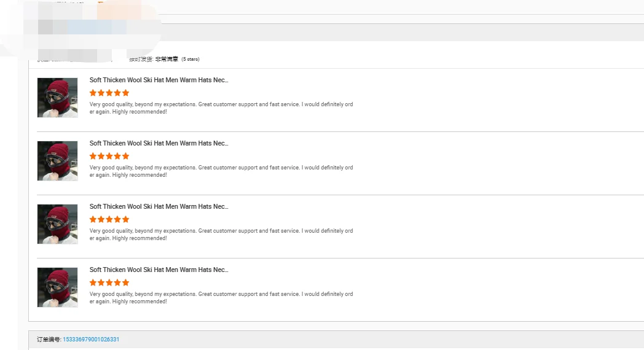Click the '(5 stars)' rating label
The image size is (644, 350).
(190, 60)
